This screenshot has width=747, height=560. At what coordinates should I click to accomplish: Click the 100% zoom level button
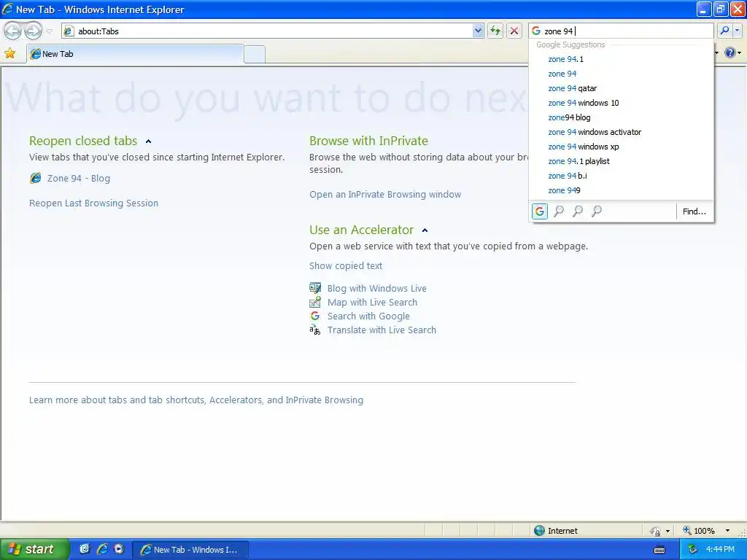point(699,531)
